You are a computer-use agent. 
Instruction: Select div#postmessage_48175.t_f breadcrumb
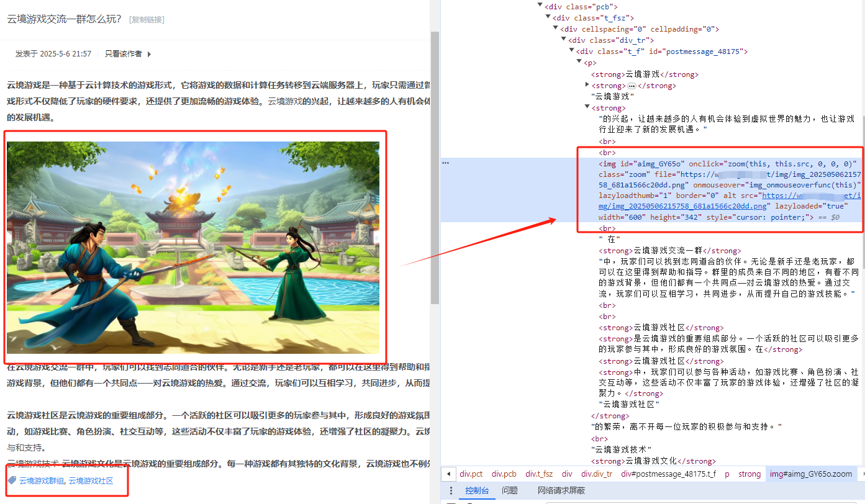pos(668,474)
